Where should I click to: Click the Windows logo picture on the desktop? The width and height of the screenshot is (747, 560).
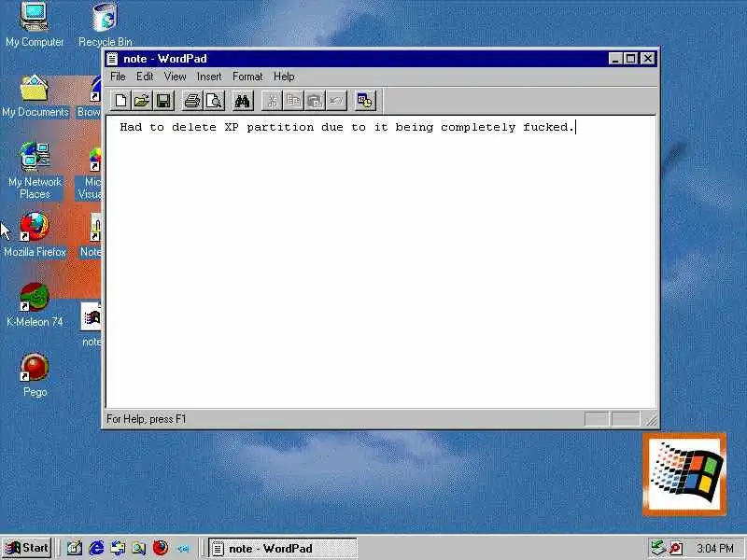(x=684, y=474)
